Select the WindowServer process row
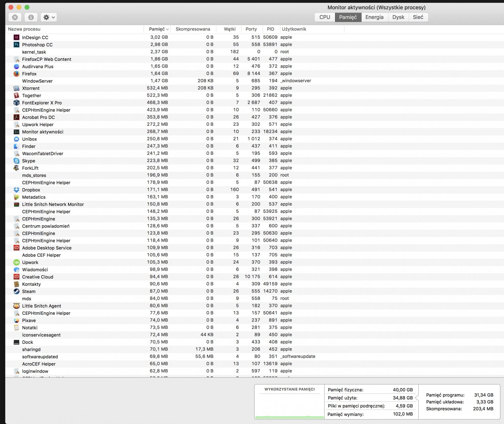The image size is (504, 424). click(x=255, y=81)
